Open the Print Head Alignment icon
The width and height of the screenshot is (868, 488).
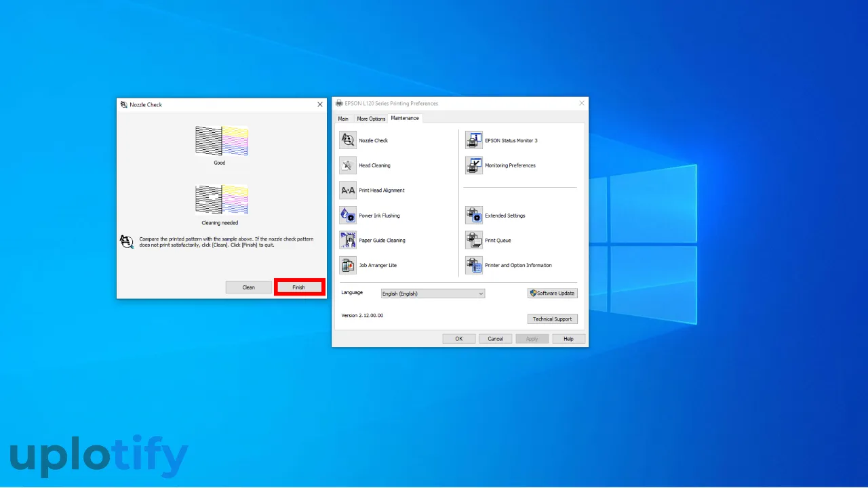(x=348, y=190)
